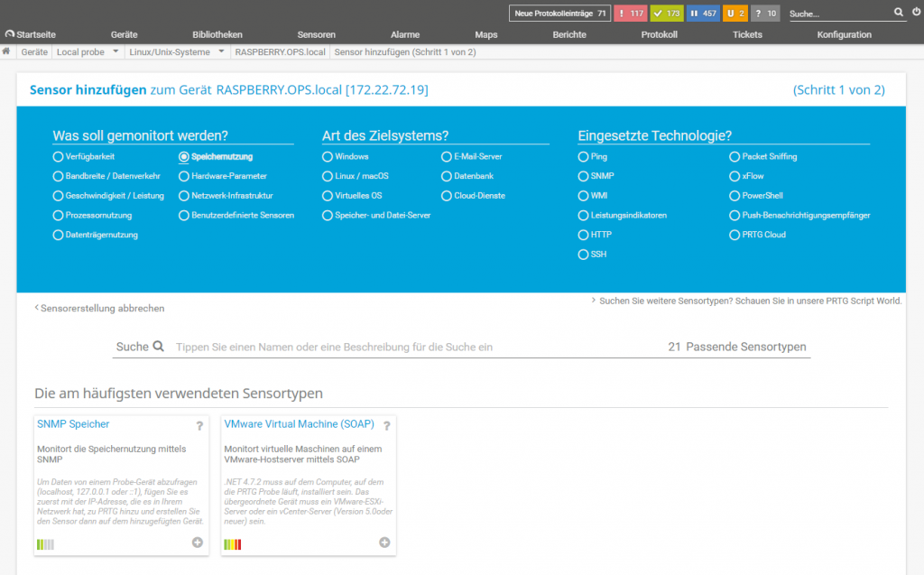Select Linux / macOS target system
This screenshot has height=575, width=924.
click(328, 176)
